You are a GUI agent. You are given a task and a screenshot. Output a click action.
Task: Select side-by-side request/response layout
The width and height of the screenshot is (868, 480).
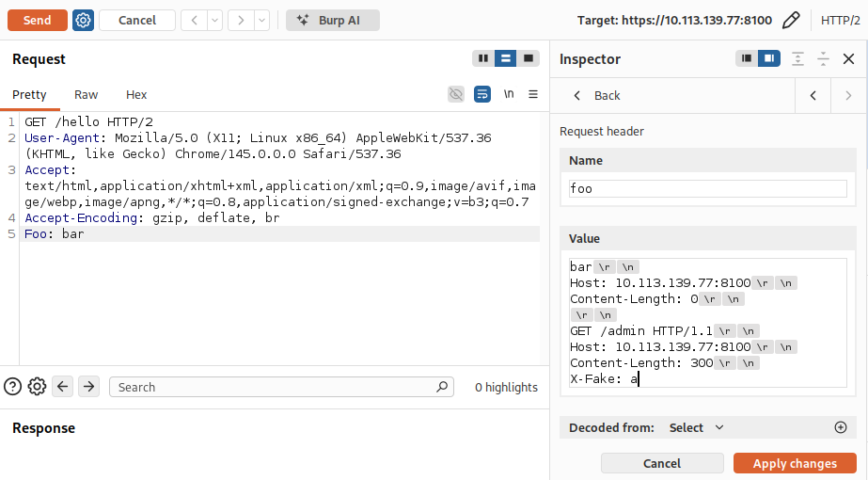[x=483, y=58]
